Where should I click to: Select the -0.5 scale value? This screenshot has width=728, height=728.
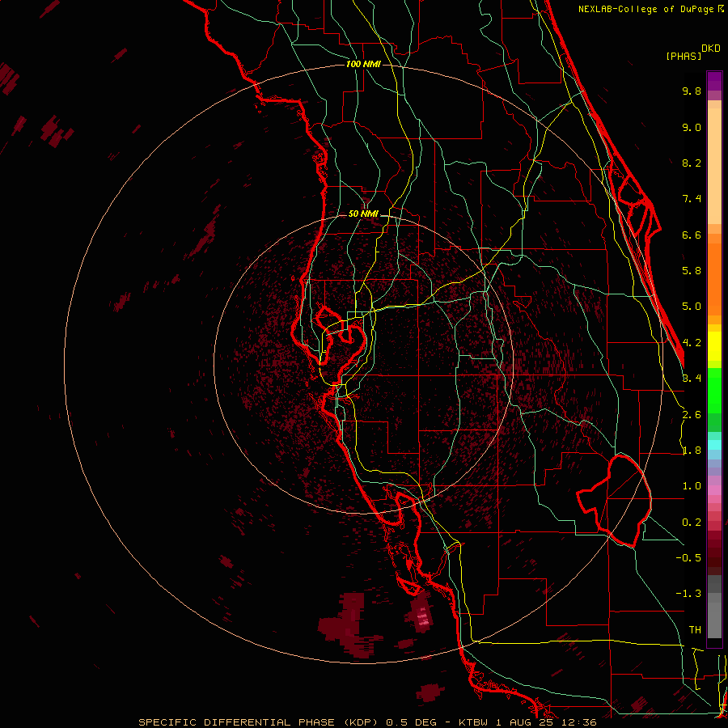tap(688, 558)
